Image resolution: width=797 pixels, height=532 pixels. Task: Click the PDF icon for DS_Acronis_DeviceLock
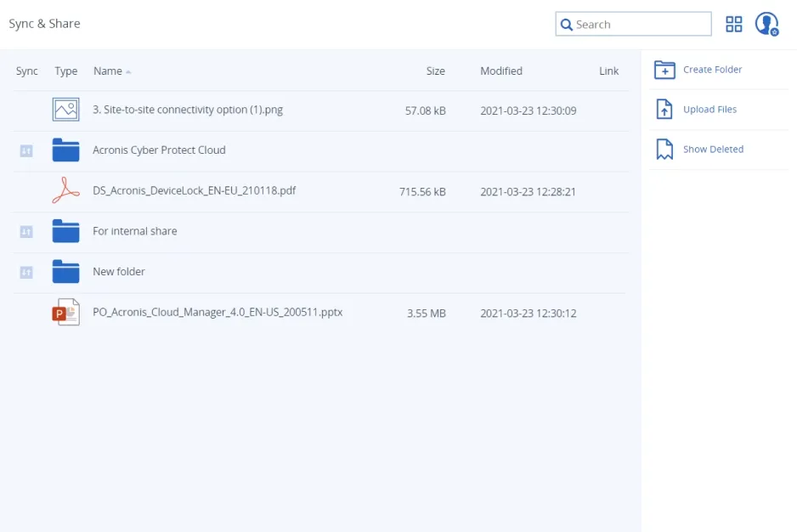coord(65,192)
